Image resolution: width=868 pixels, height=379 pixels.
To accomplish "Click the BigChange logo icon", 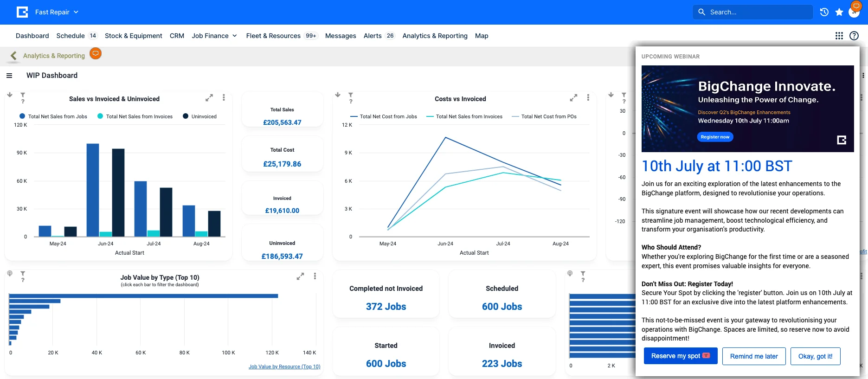I will coord(22,12).
